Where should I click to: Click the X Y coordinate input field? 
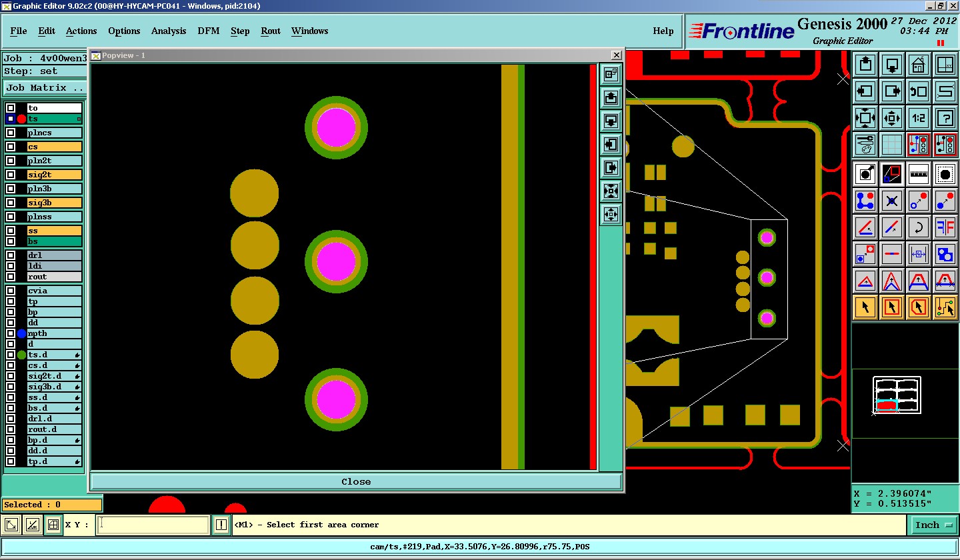point(153,525)
